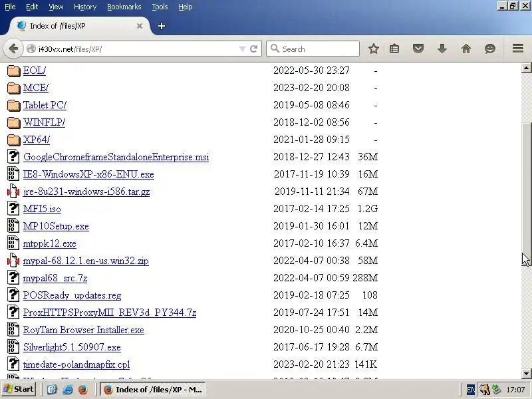Image resolution: width=532 pixels, height=399 pixels.
Task: Open the chat bubble toolbar icon
Action: click(x=490, y=49)
